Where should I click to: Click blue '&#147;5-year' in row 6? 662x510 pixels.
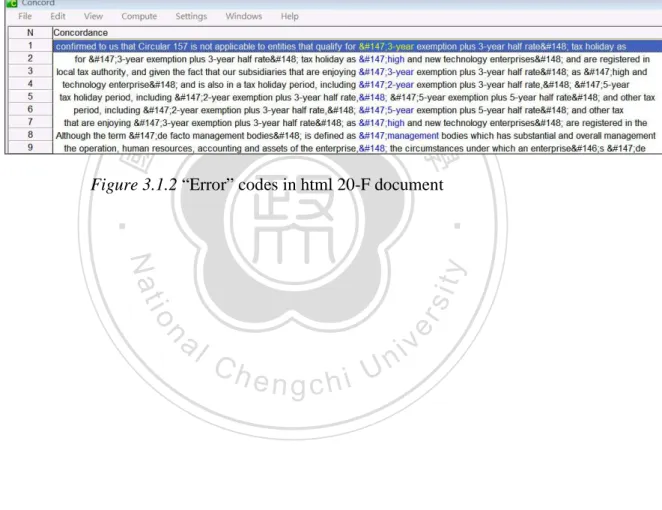(386, 110)
